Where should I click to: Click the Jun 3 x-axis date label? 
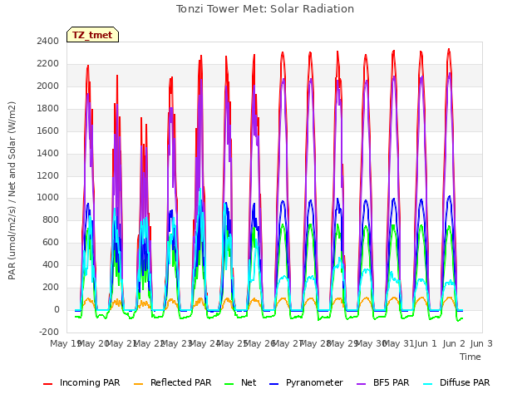coord(481,343)
